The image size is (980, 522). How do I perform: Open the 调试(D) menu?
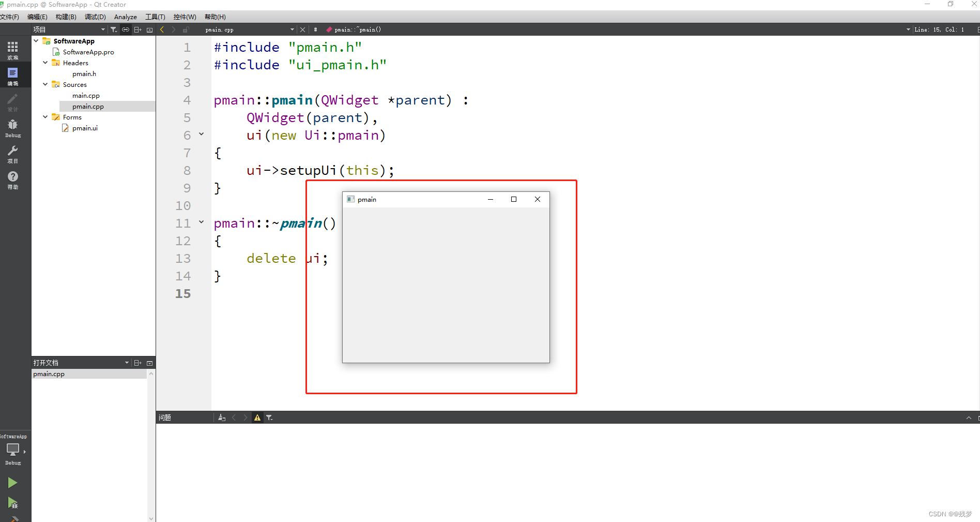point(95,17)
